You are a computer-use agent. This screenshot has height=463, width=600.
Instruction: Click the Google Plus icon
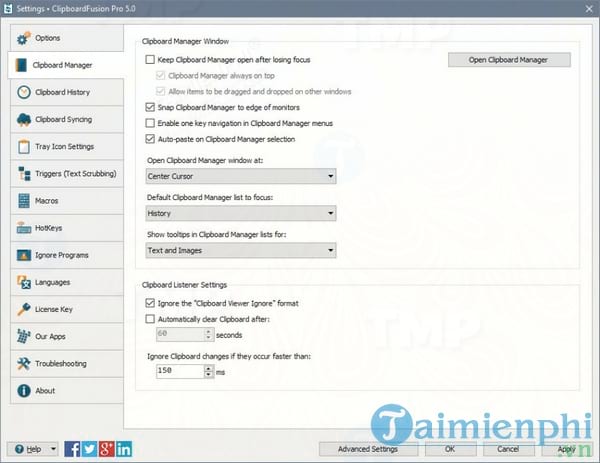click(x=106, y=449)
